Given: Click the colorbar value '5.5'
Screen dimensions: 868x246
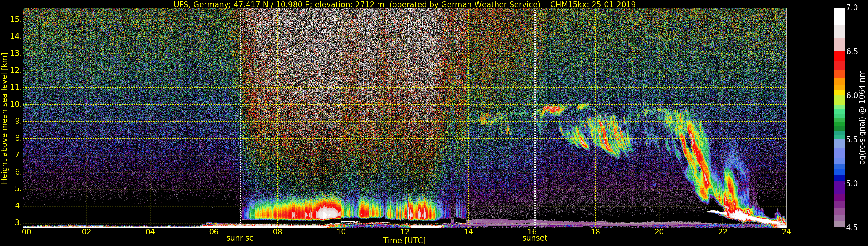Looking at the screenshot, I should (852, 139).
